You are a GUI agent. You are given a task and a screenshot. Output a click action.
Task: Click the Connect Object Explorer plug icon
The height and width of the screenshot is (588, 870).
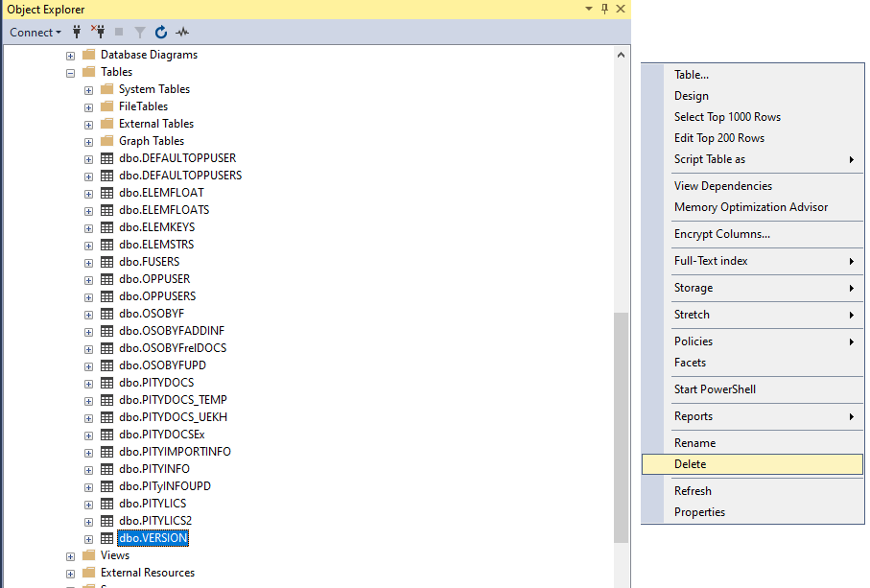point(78,33)
